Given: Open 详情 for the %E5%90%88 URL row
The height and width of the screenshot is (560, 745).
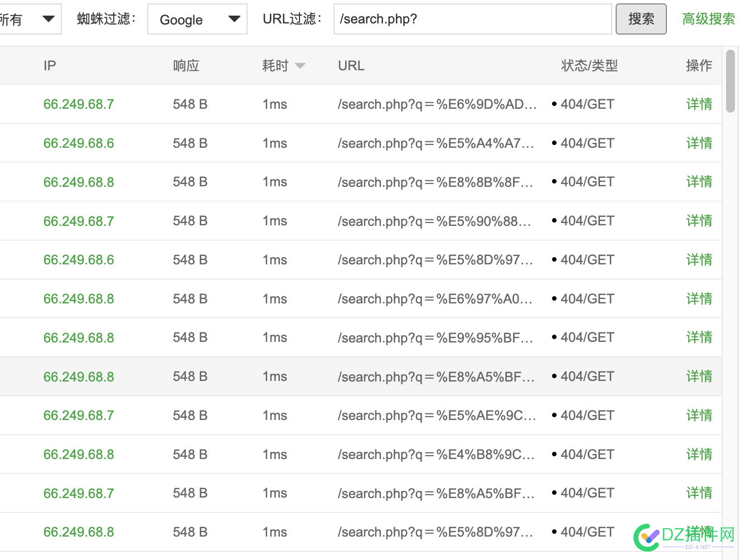Looking at the screenshot, I should [x=699, y=221].
